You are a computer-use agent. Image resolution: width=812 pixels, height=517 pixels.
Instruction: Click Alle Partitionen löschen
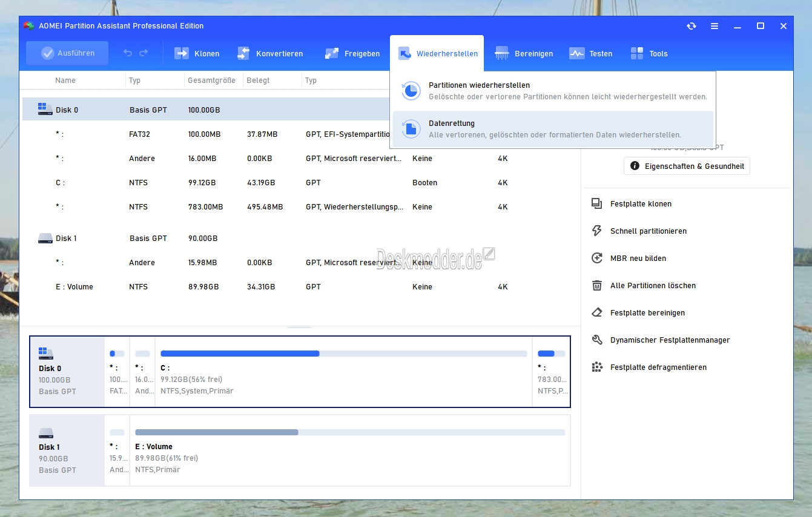coord(653,286)
